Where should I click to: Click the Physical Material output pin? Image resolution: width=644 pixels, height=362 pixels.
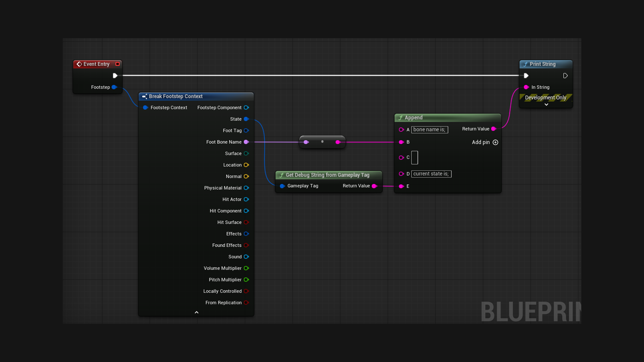click(246, 188)
